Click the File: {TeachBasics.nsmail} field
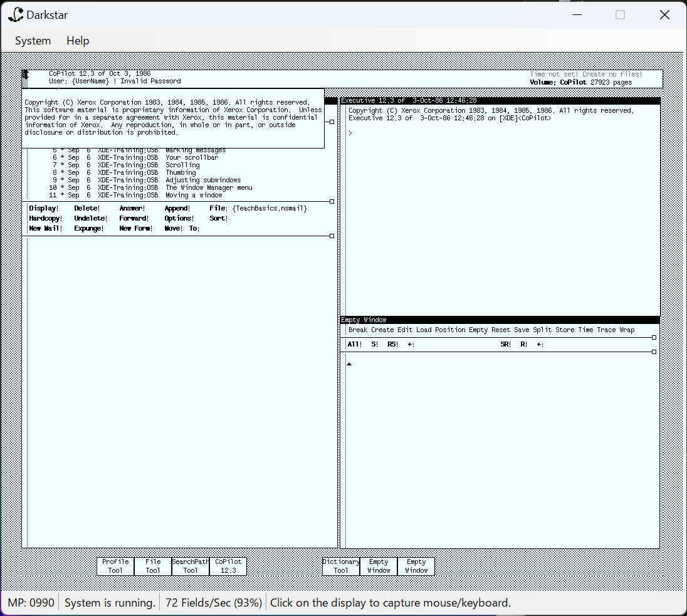This screenshot has height=616, width=687. pyautogui.click(x=258, y=209)
